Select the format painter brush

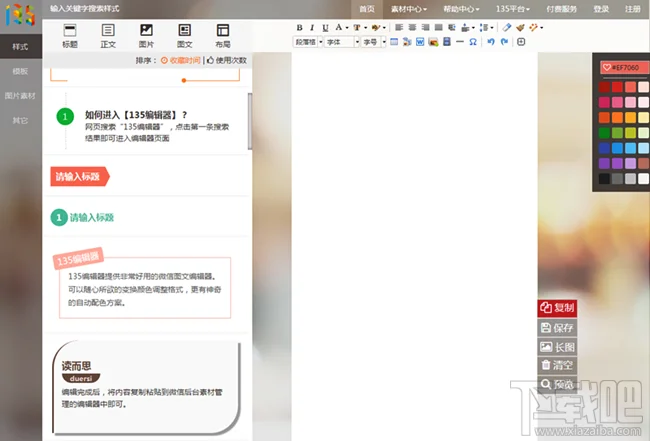[520, 27]
